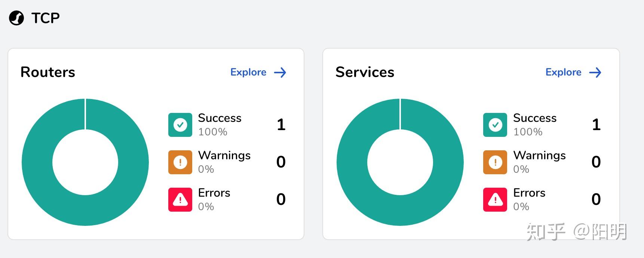Click the Routers Success count of 1
644x258 pixels.
(281, 125)
